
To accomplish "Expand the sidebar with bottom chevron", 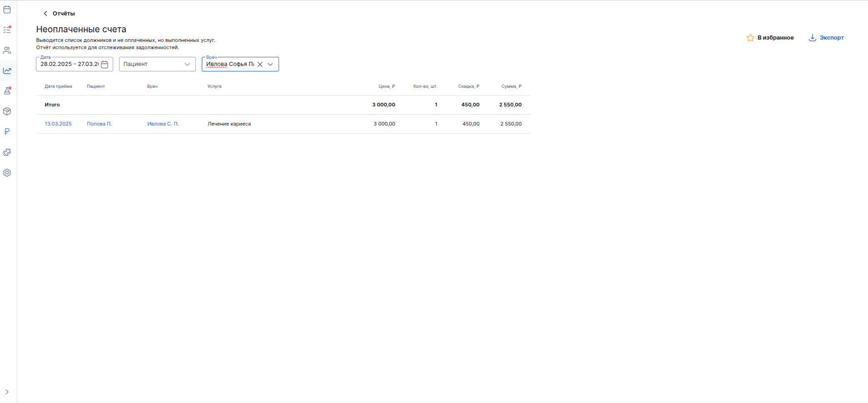I will pos(7,392).
